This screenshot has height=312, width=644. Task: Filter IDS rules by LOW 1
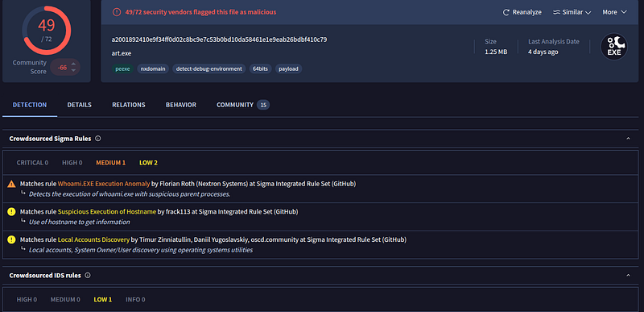[103, 299]
